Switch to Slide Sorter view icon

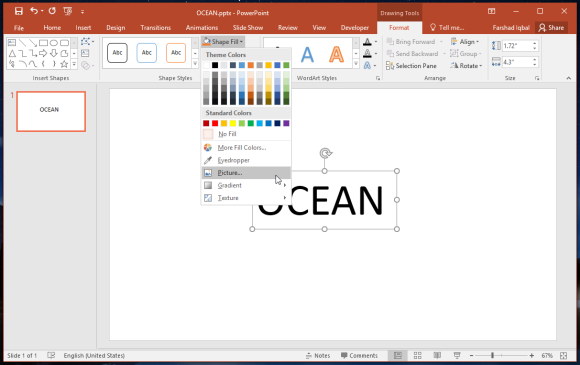click(418, 355)
